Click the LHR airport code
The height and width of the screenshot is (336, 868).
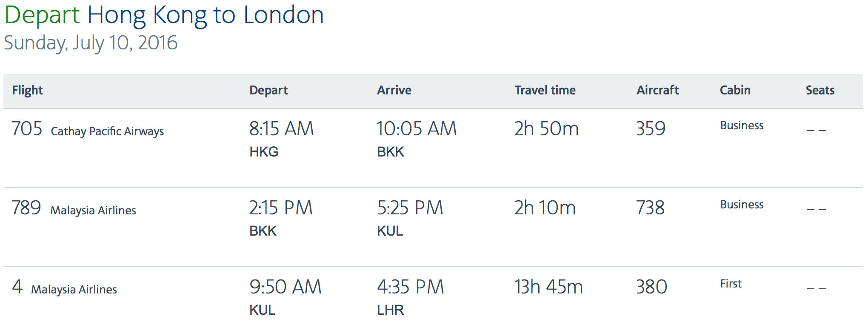pos(391,310)
